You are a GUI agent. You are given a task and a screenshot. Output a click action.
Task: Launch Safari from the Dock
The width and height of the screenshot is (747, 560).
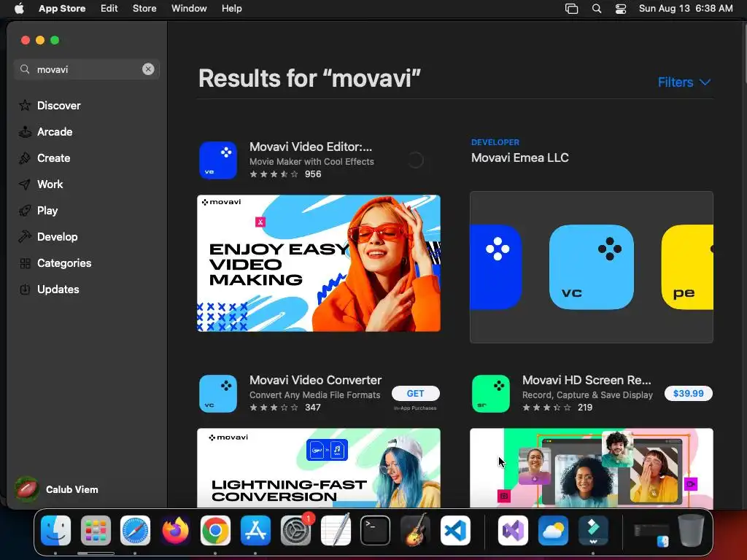tap(135, 530)
